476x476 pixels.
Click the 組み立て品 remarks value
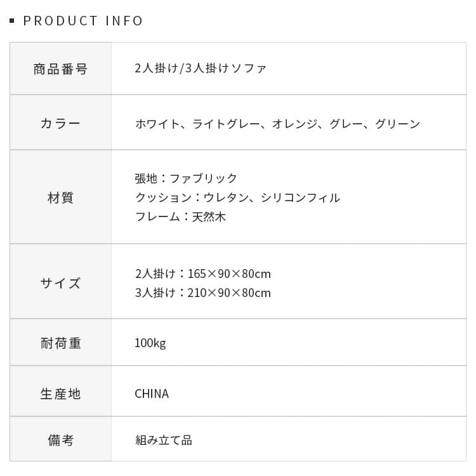click(x=163, y=440)
